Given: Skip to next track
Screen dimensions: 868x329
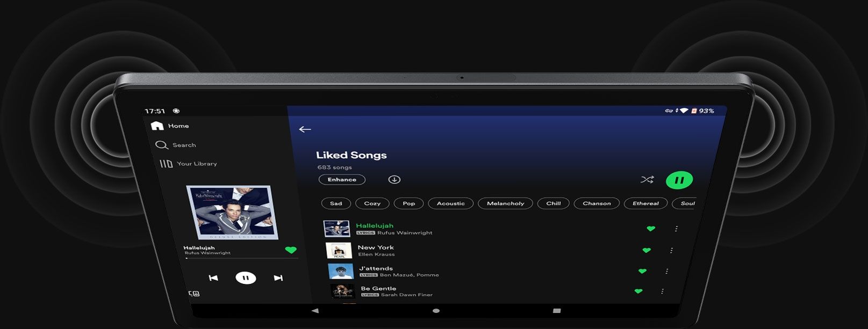Looking at the screenshot, I should coord(278,277).
